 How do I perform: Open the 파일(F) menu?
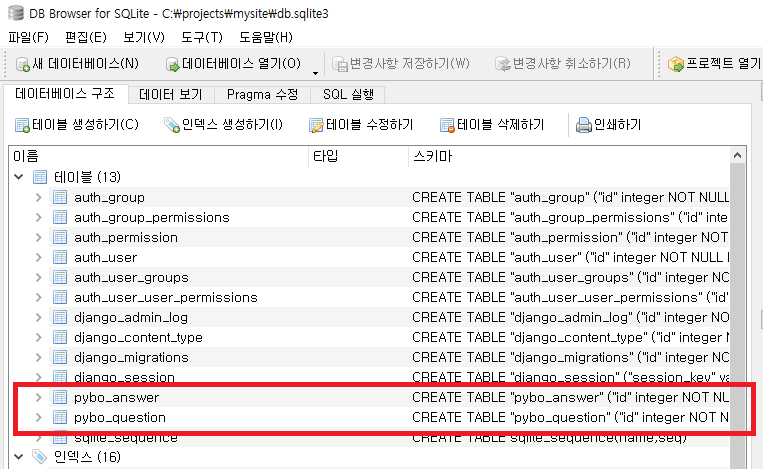pos(28,37)
